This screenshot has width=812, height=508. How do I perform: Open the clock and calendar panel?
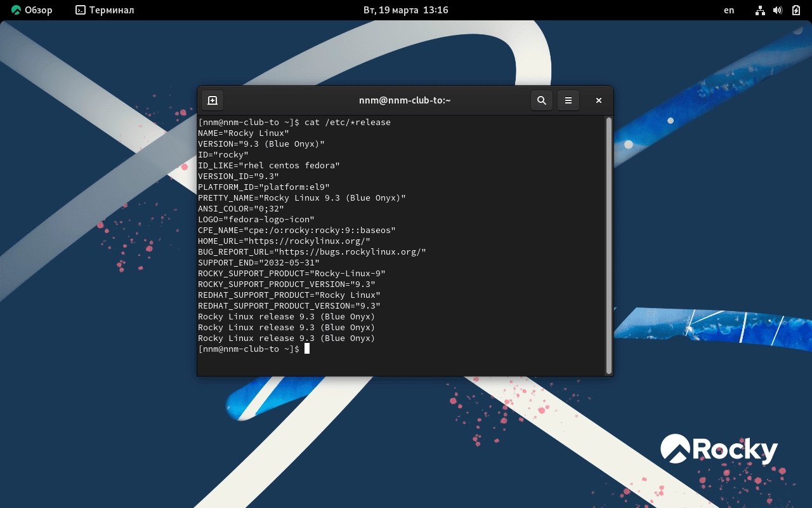[406, 10]
